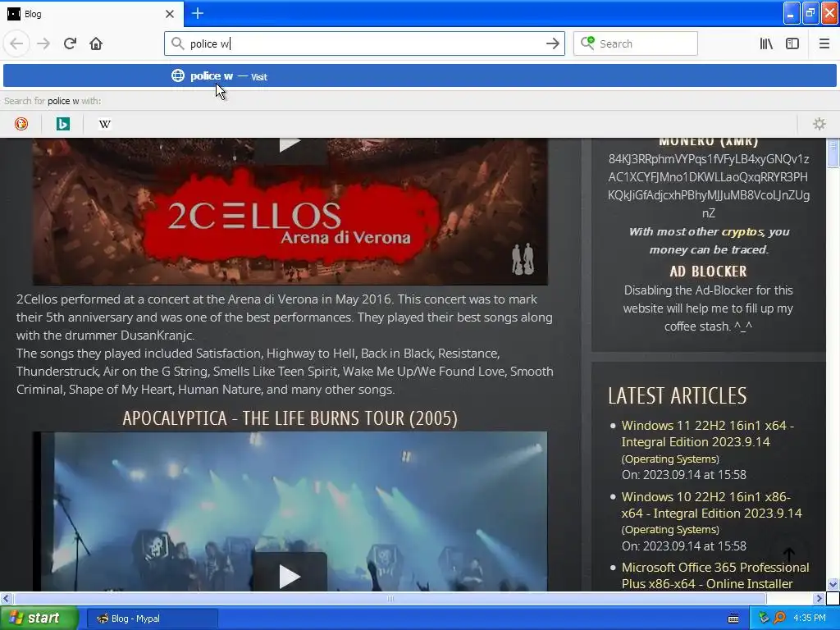Open a new tab with the plus button
840x630 pixels.
pos(198,13)
